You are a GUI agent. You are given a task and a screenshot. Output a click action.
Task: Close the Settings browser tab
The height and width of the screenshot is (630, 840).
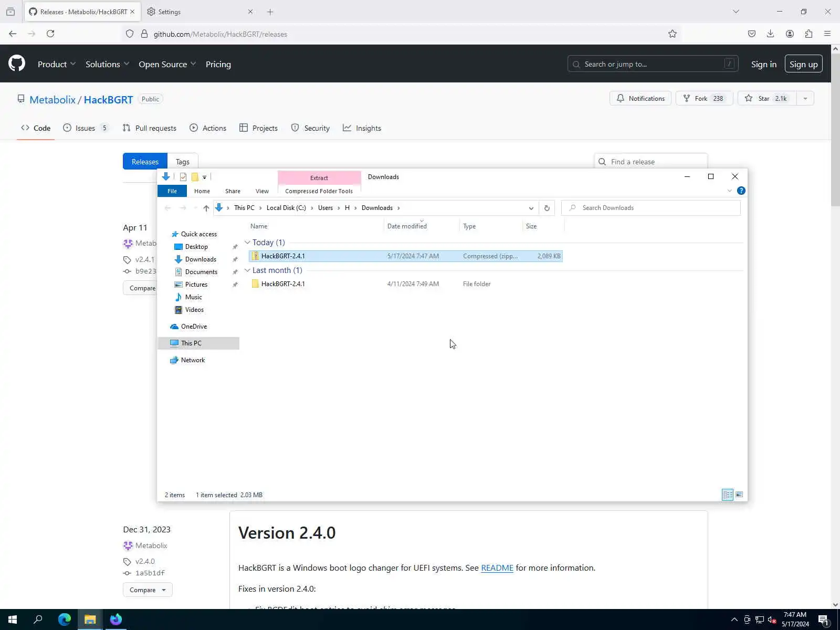[250, 12]
